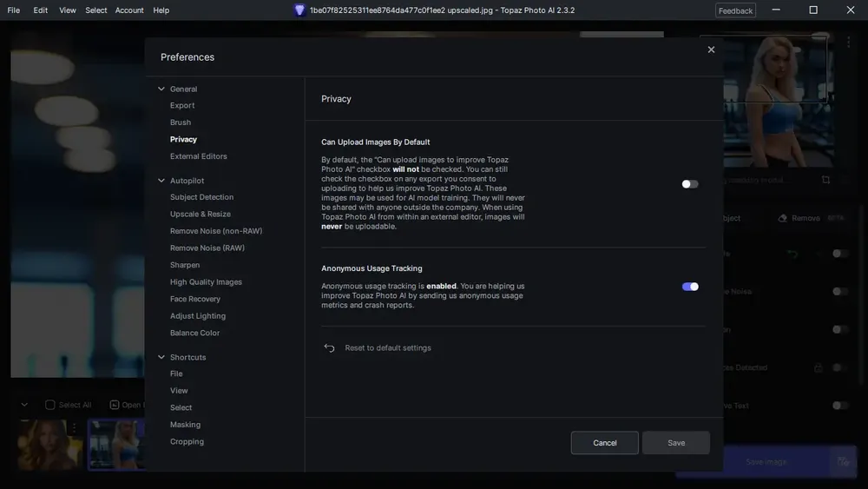
Task: Select the blonde woman filmstrip thumbnail
Action: point(117,445)
